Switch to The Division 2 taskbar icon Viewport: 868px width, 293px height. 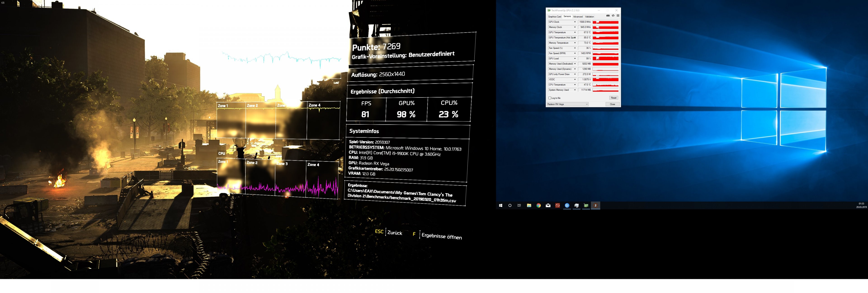(x=595, y=205)
